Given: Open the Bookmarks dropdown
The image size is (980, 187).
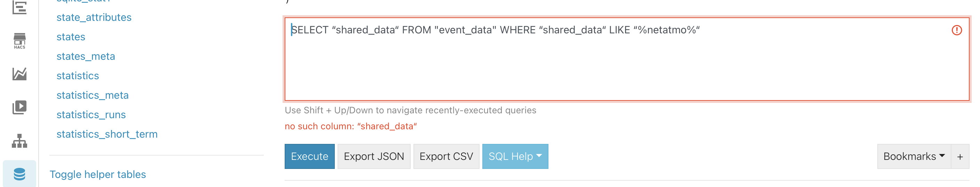Looking at the screenshot, I should [x=914, y=157].
